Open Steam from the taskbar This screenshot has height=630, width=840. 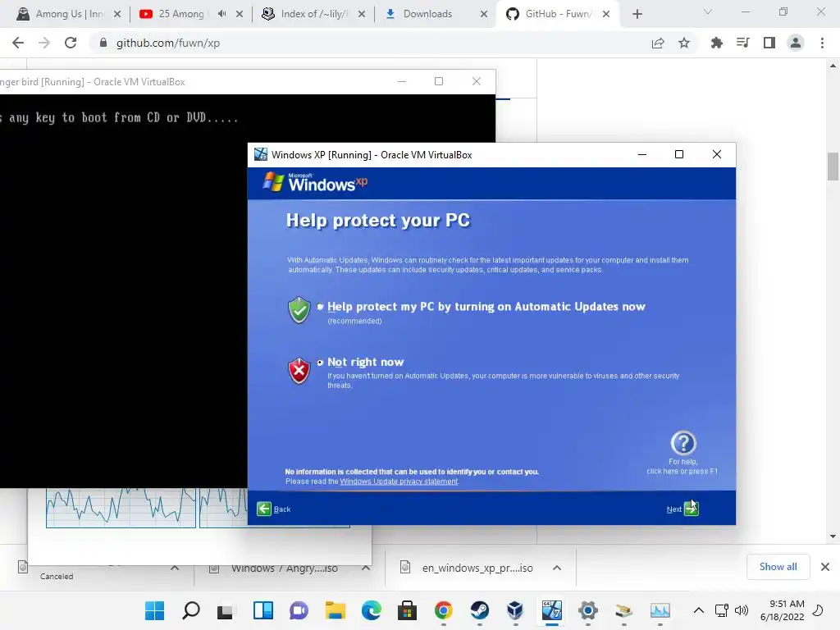(x=479, y=610)
